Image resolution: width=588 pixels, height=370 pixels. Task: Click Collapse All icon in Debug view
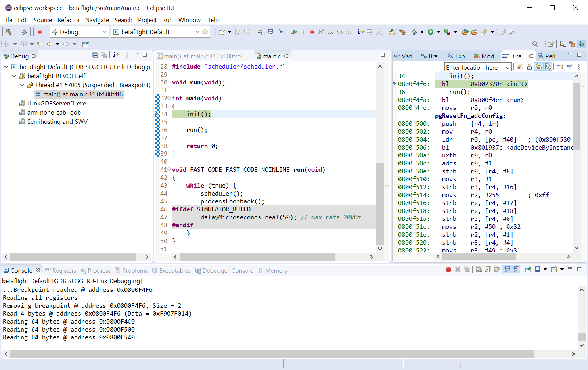(x=95, y=55)
